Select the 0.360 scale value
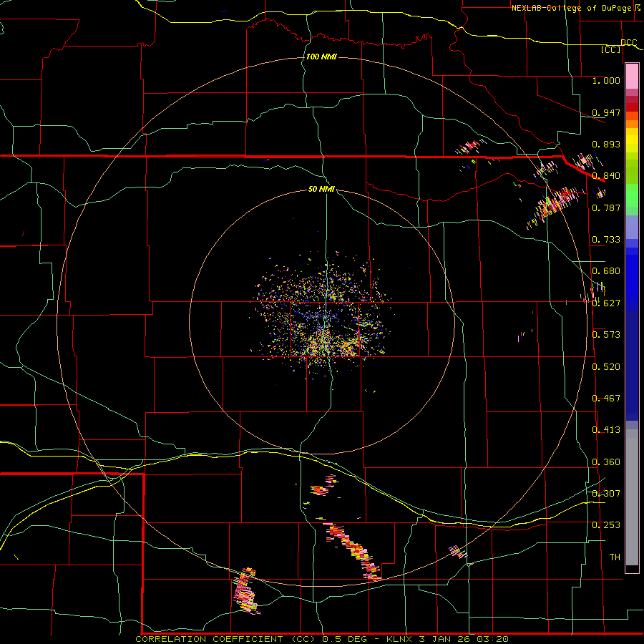The image size is (644, 644). [x=606, y=462]
